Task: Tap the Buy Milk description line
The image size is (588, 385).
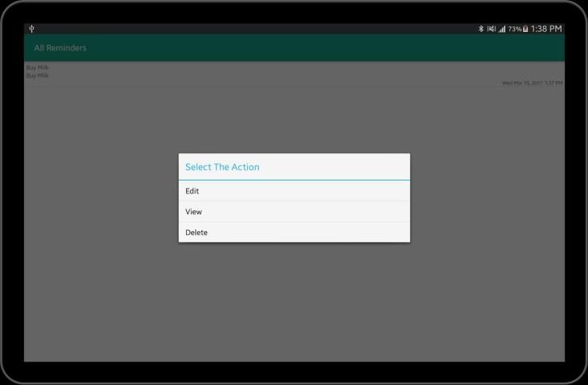Action: (38, 75)
